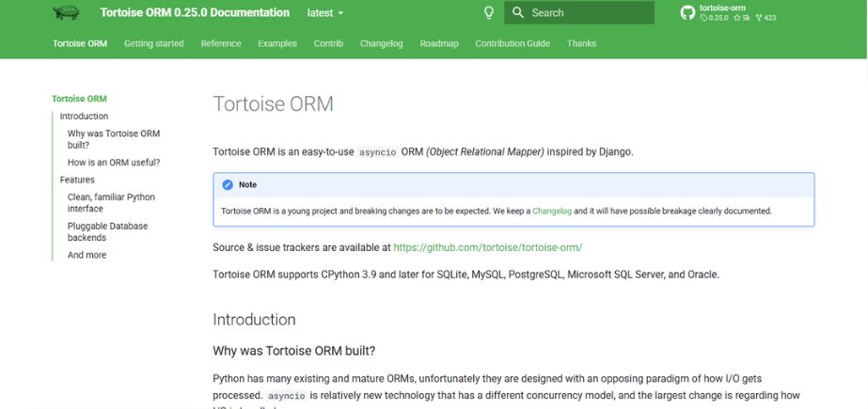Toggle dark mode lightbulb icon
868x409 pixels.
[x=489, y=13]
